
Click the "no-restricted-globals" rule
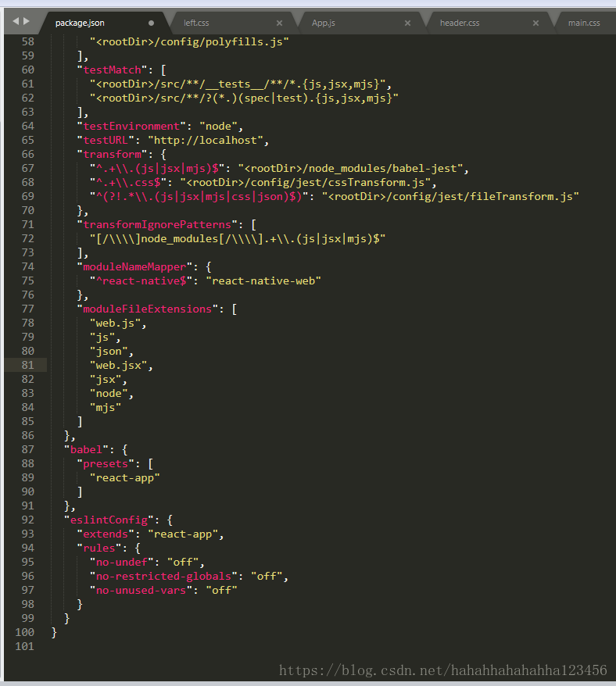point(163,576)
